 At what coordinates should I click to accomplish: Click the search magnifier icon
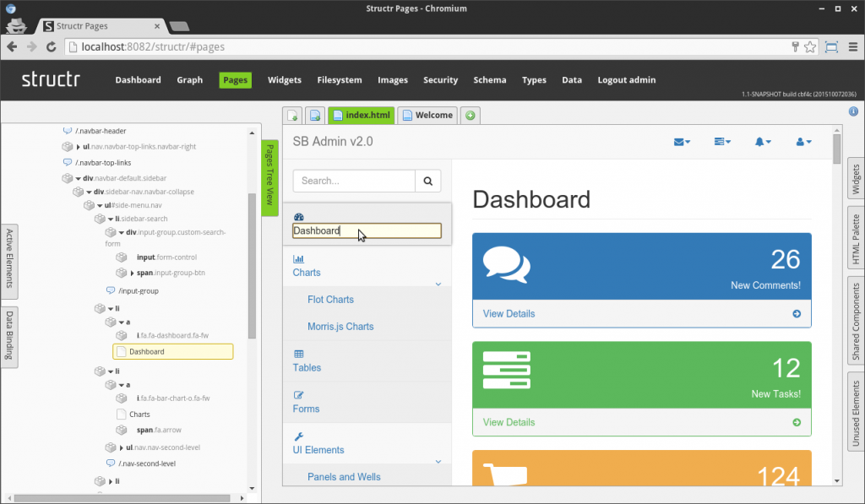(x=428, y=181)
